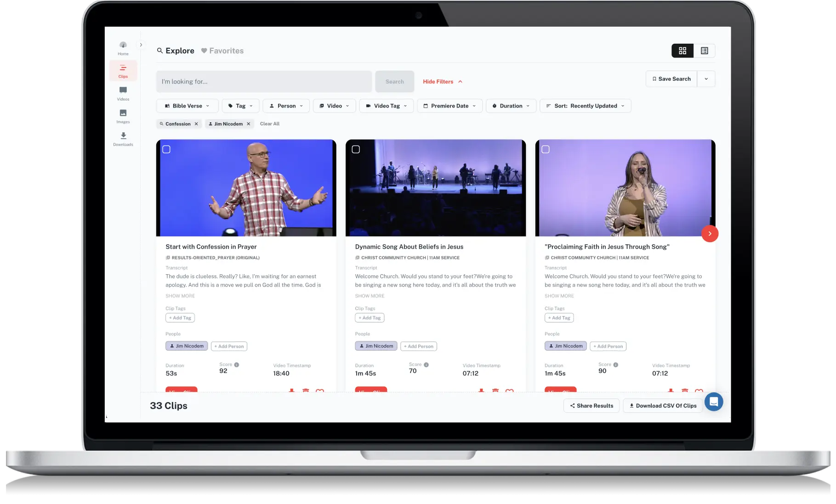Open the chat support bubble
This screenshot has height=504, width=836.
coord(713,402)
